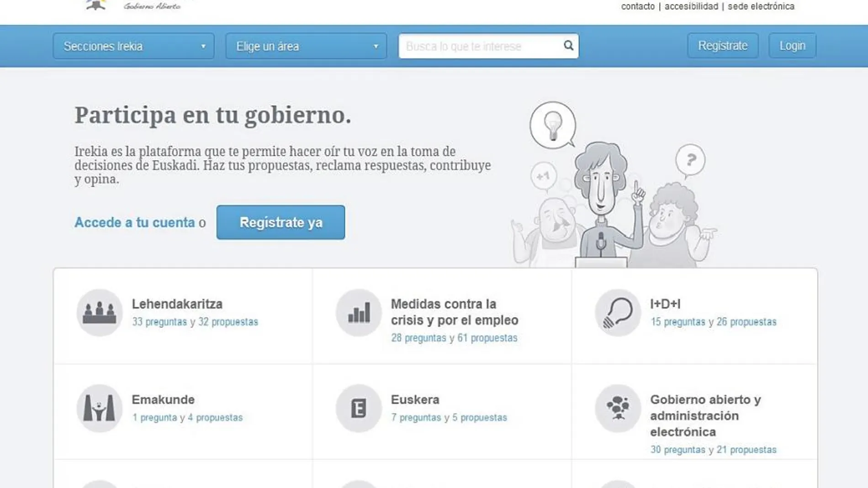The height and width of the screenshot is (488, 868).
Task: Click '32 propuestas' under Lehendakaritza
Action: click(x=228, y=322)
